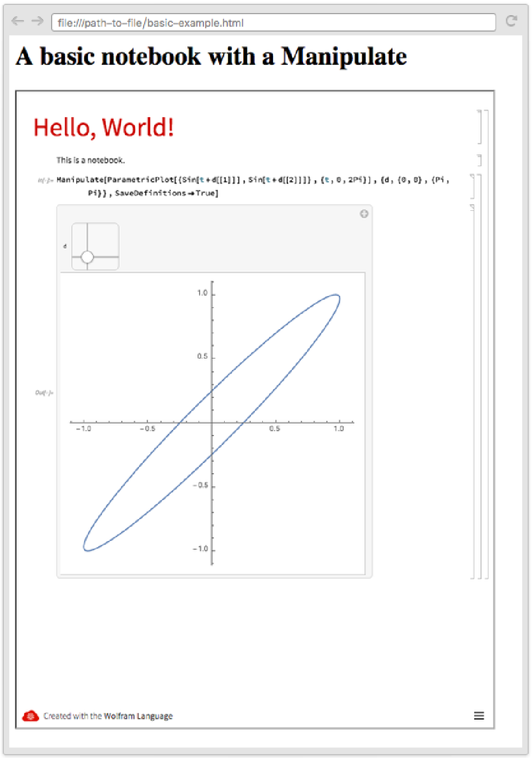
Task: Select the 'This is a notebook' cell bracket
Action: 480,160
